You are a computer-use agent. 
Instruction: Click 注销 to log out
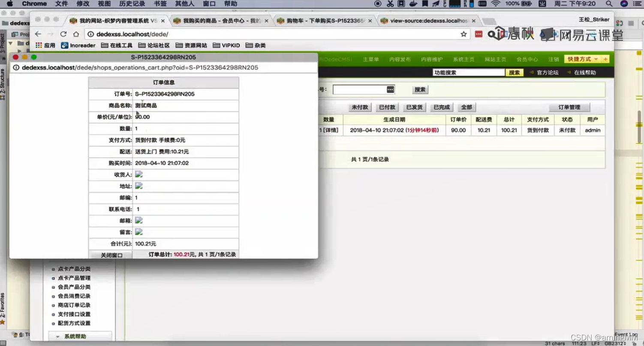554,60
